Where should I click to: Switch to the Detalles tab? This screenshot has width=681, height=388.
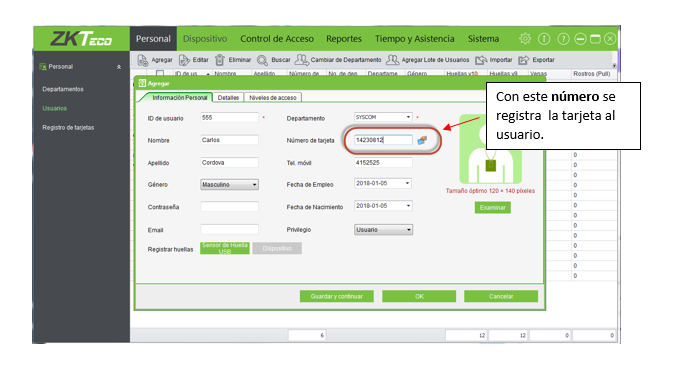pos(228,98)
